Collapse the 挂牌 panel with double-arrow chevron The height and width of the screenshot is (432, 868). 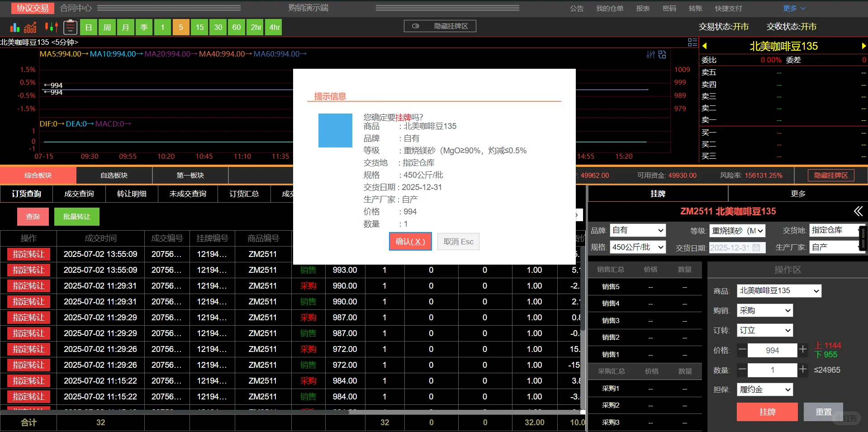click(858, 211)
